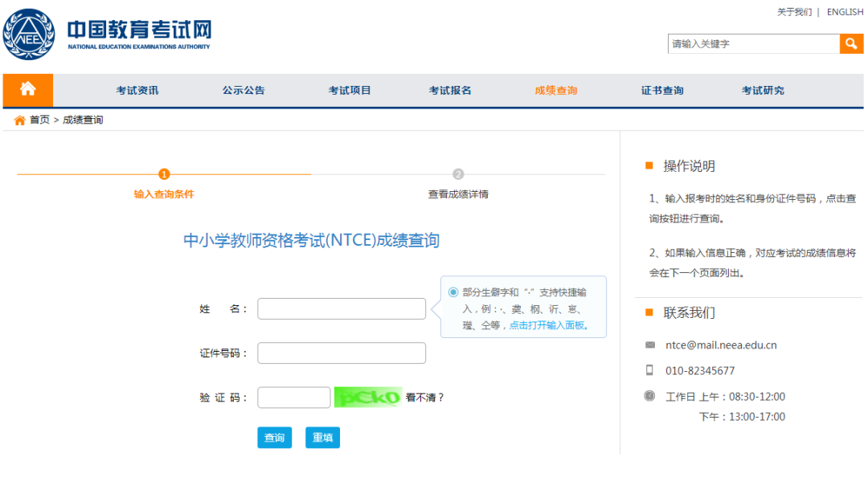Click the phone icon next to 010-82345677
The width and height of the screenshot is (868, 477).
649,370
